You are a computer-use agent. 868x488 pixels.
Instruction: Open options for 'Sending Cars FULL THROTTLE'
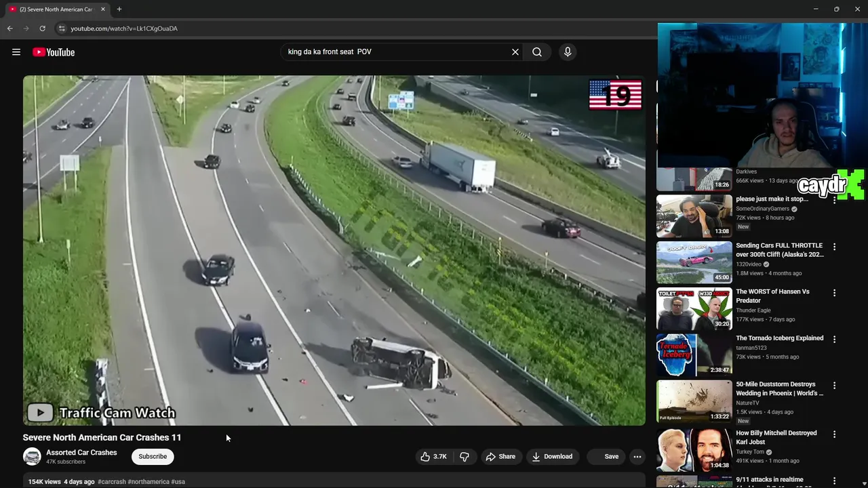(x=835, y=247)
